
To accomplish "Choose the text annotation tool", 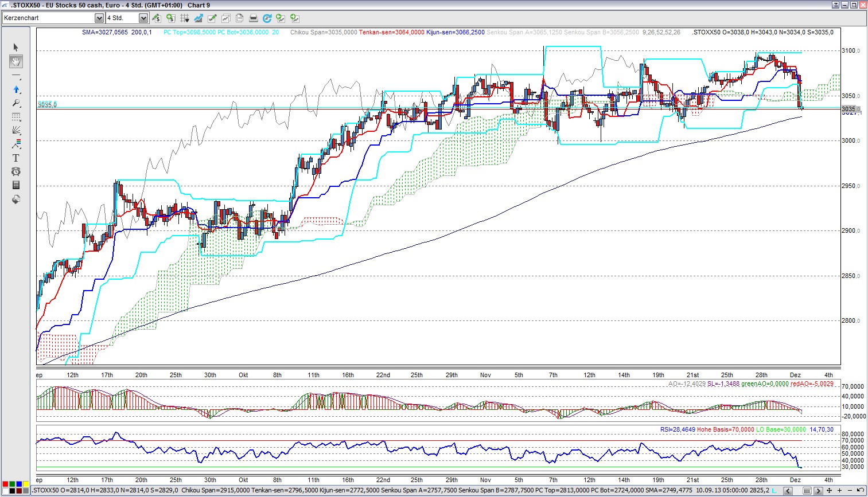I will tap(16, 158).
